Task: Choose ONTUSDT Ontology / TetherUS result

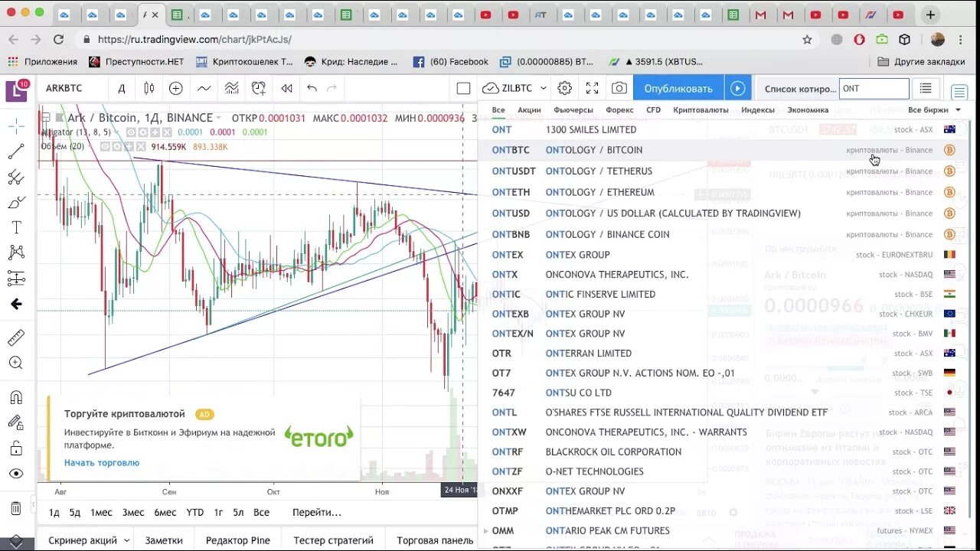Action: pos(724,171)
